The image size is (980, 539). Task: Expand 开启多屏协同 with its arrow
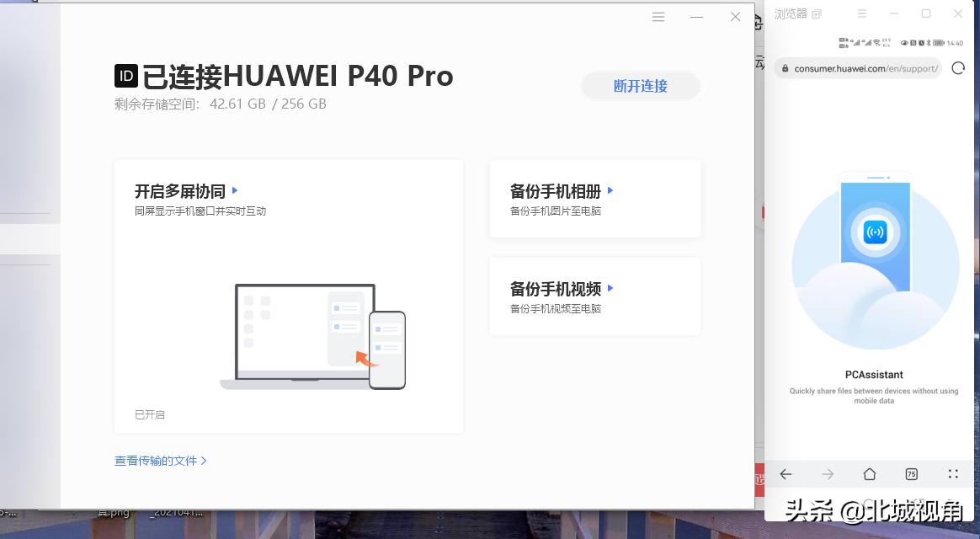pyautogui.click(x=235, y=190)
